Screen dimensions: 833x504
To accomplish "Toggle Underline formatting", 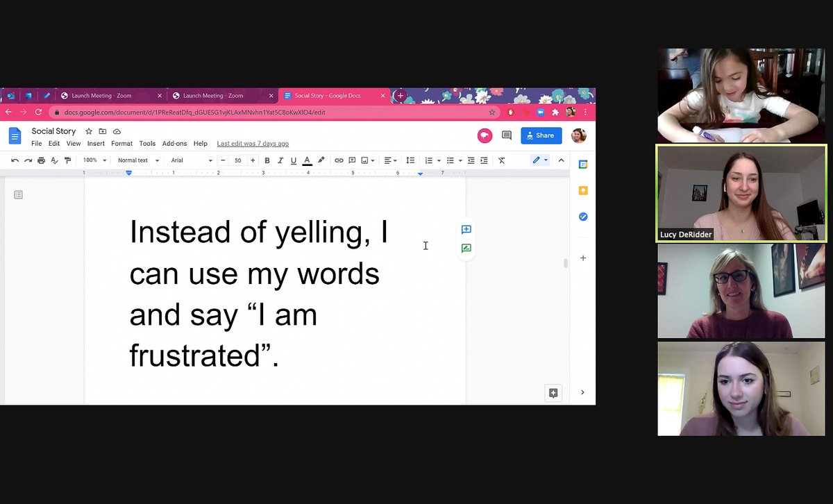I will 294,160.
